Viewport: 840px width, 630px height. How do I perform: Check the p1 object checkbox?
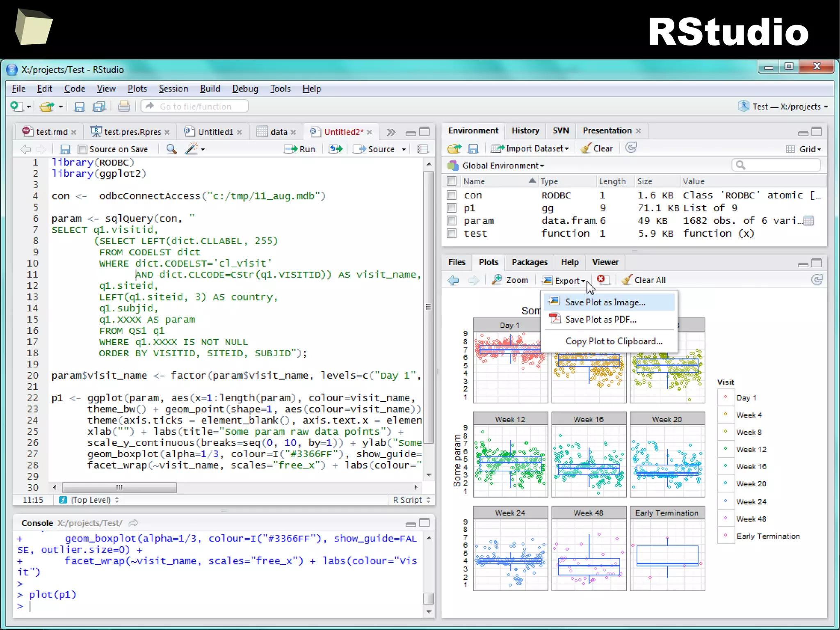click(452, 208)
